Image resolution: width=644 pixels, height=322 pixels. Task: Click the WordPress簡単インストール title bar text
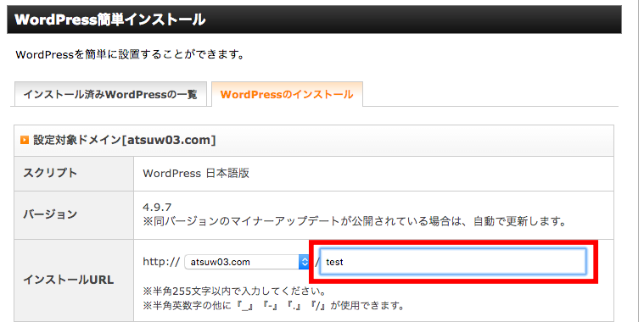110,19
